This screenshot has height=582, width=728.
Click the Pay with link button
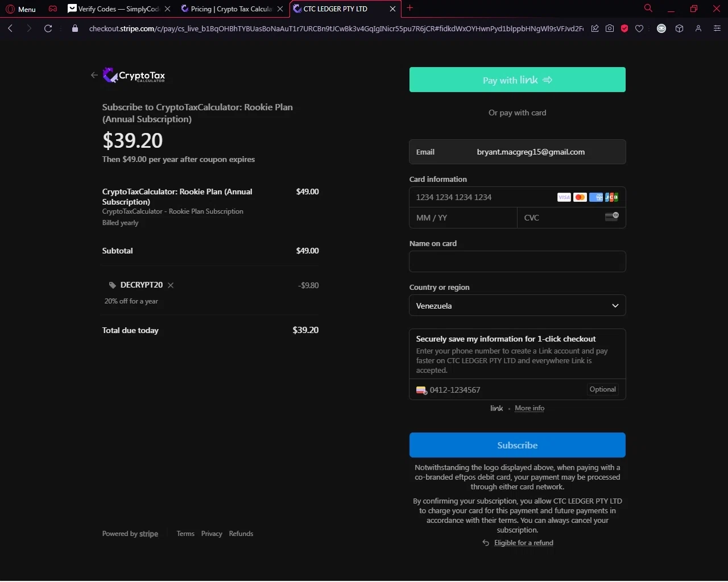click(518, 80)
